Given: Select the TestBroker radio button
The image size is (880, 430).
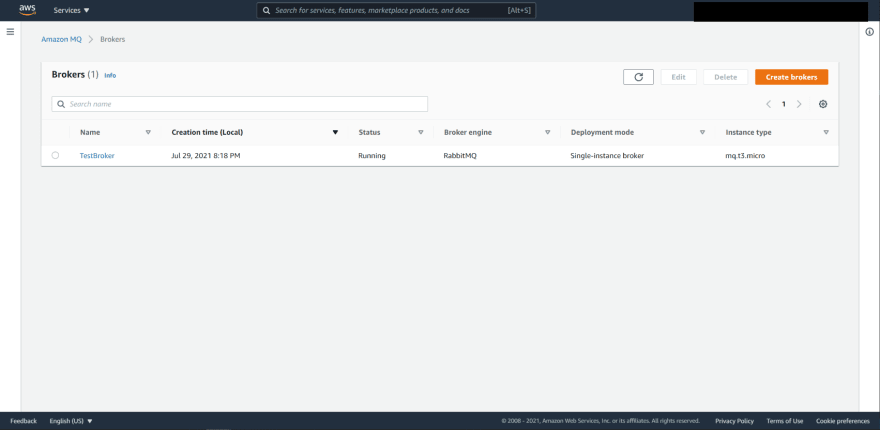Looking at the screenshot, I should 55,155.
